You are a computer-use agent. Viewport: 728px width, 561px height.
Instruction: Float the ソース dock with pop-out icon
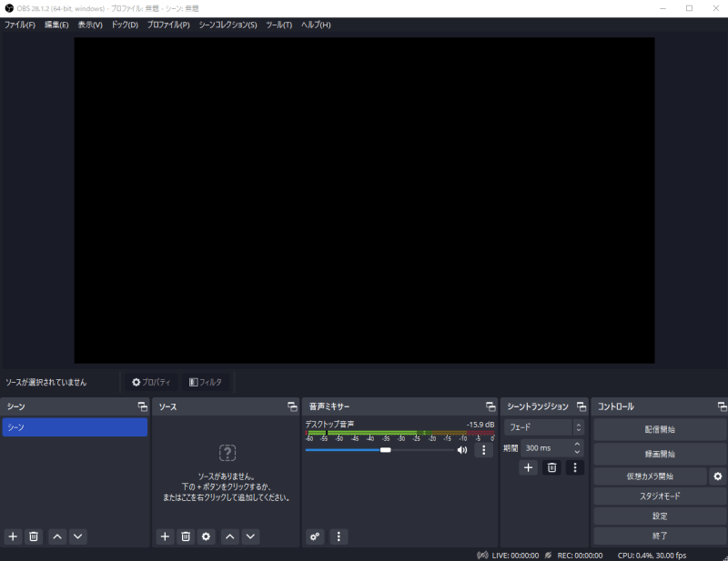[292, 406]
